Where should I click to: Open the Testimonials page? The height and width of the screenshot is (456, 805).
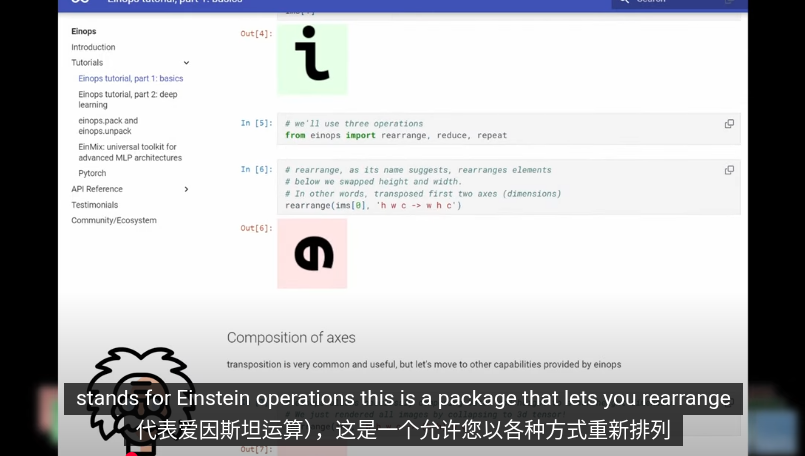(x=94, y=205)
